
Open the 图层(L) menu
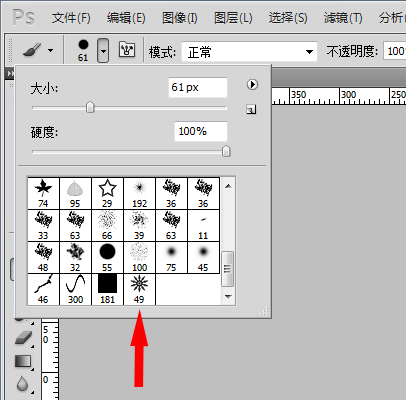(x=233, y=18)
